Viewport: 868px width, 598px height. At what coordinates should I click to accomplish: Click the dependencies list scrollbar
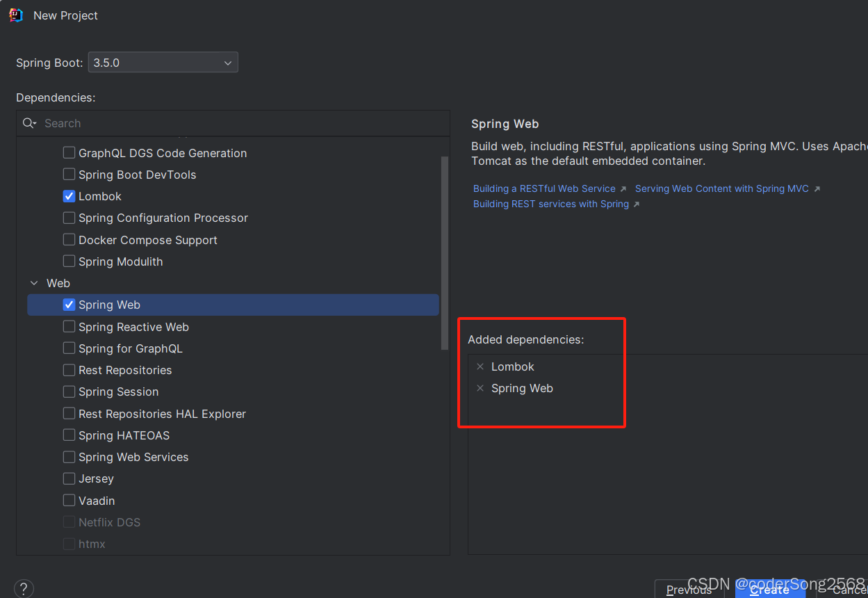pyautogui.click(x=445, y=253)
